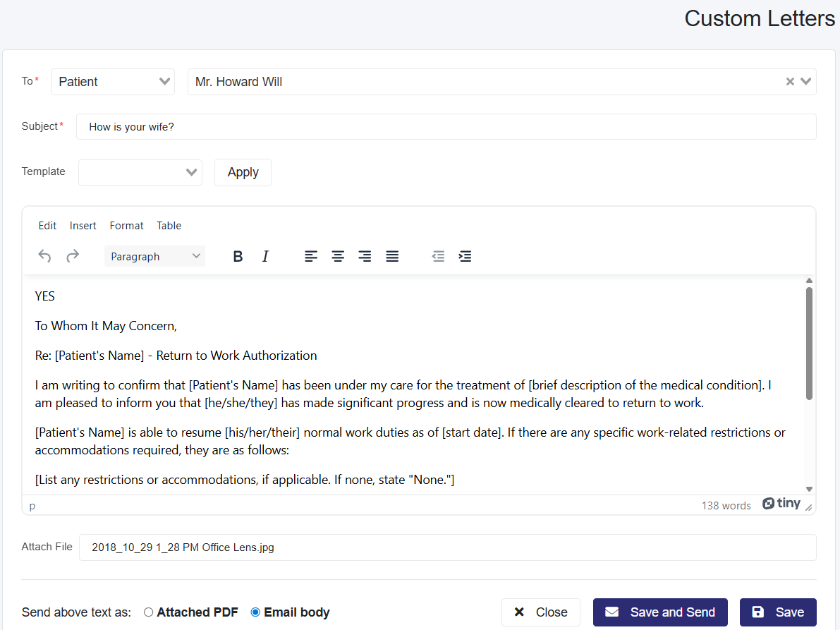This screenshot has width=840, height=630.
Task: Open the Paragraph block format dropdown
Action: click(x=155, y=256)
